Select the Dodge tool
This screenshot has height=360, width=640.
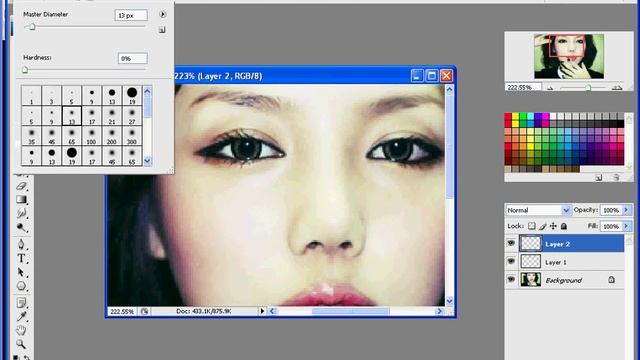[x=22, y=227]
